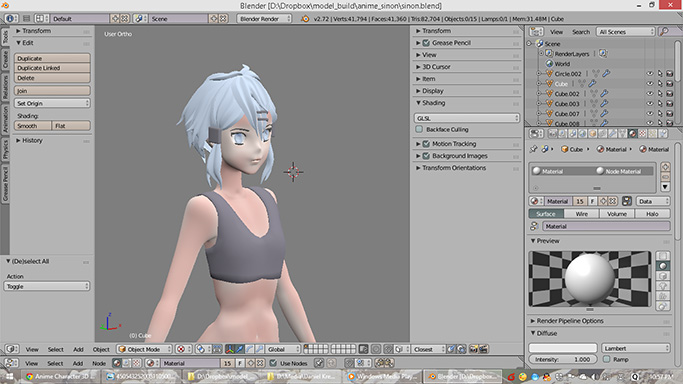Toggle the Background Images panel checkbox
683x384 pixels.
(x=426, y=155)
